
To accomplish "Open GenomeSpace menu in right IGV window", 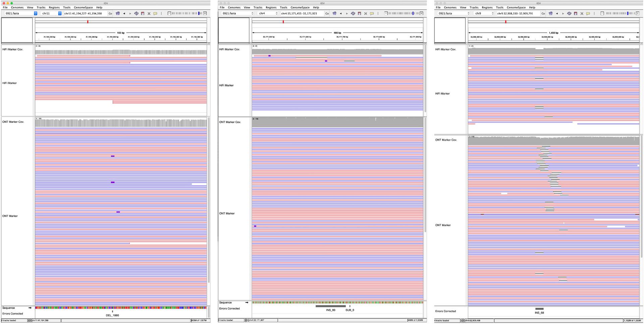I will tap(516, 7).
